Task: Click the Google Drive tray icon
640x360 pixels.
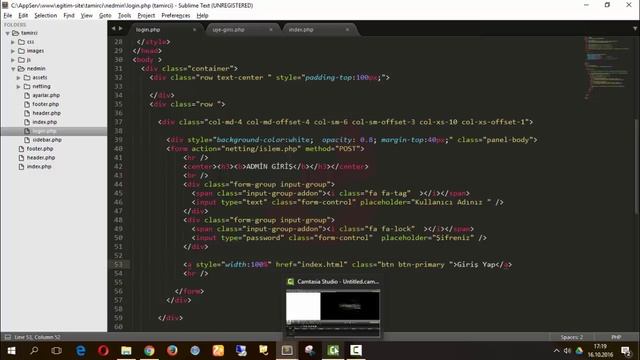Action: [x=579, y=350]
